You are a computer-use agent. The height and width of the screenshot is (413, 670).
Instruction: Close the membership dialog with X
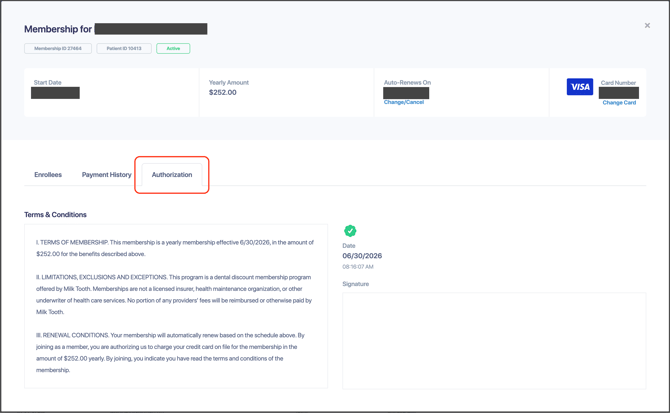tap(647, 26)
